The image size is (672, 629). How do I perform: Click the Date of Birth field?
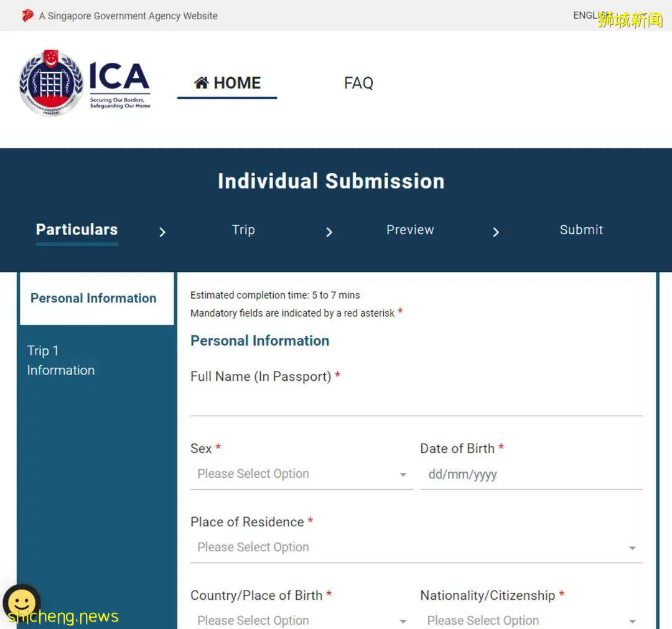click(531, 475)
